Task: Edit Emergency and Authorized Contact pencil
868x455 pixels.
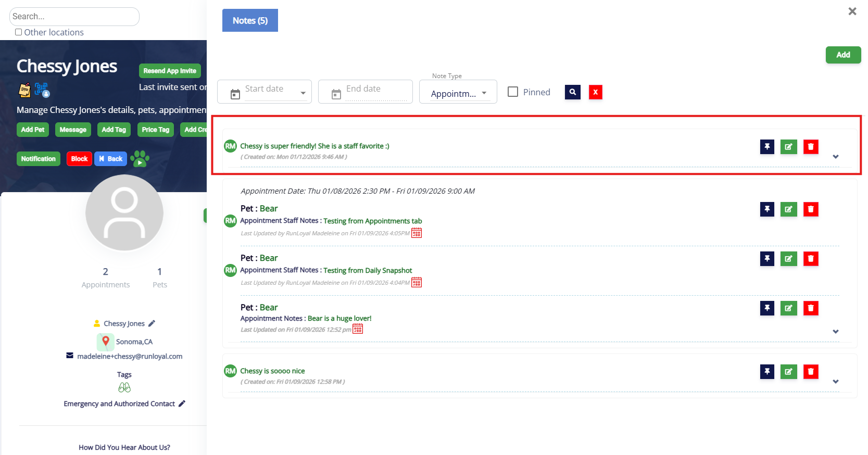Action: click(x=182, y=403)
